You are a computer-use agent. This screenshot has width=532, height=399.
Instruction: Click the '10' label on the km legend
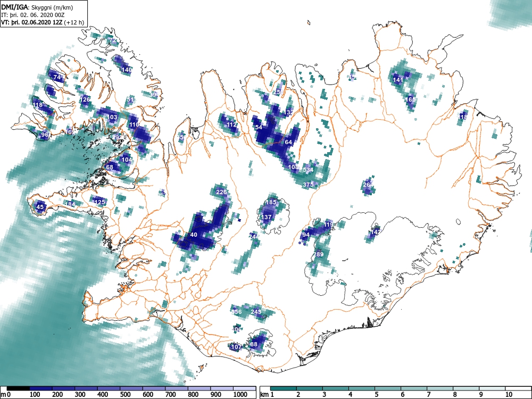509,395
